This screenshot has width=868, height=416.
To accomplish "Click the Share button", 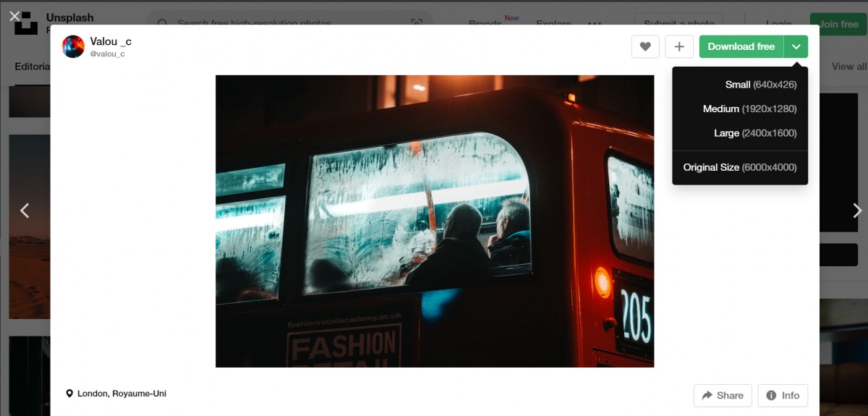I will click(723, 396).
